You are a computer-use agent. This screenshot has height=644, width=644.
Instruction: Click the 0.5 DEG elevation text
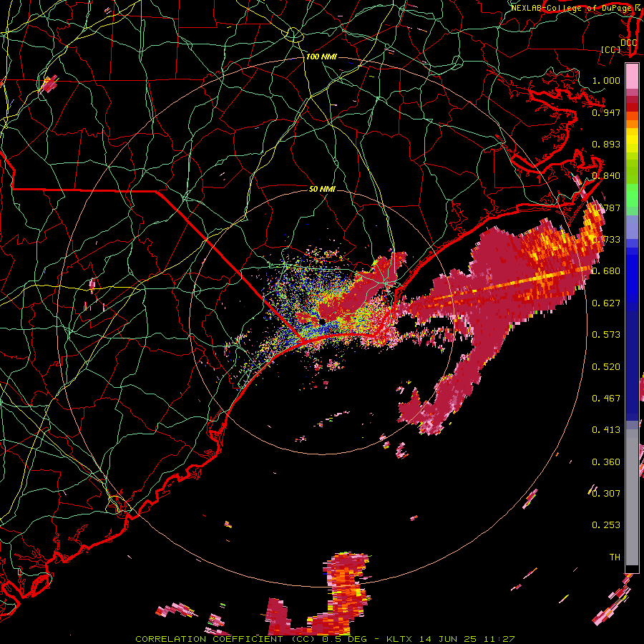point(345,639)
